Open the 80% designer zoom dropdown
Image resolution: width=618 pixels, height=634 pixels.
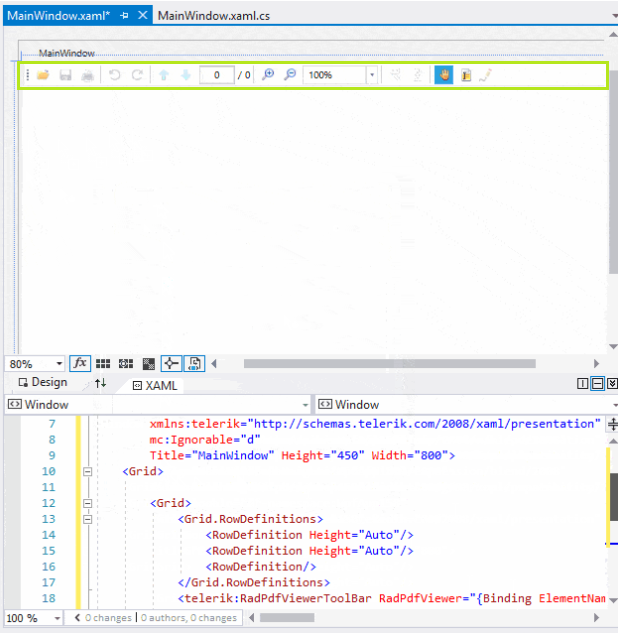pyautogui.click(x=58, y=364)
